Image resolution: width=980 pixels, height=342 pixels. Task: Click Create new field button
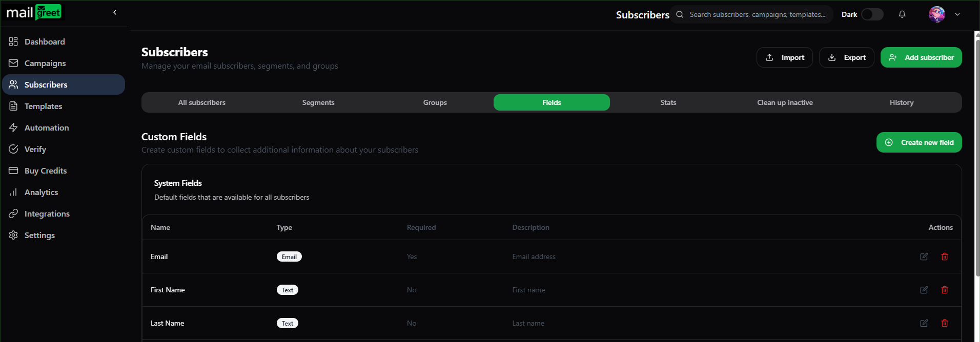919,142
